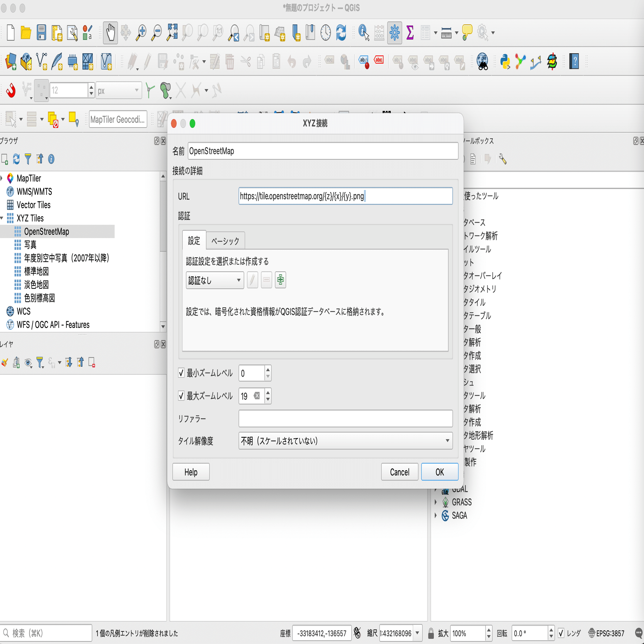Click the EPSG:3857 CRS button
Screen dimensions: 644x644
tap(606, 633)
